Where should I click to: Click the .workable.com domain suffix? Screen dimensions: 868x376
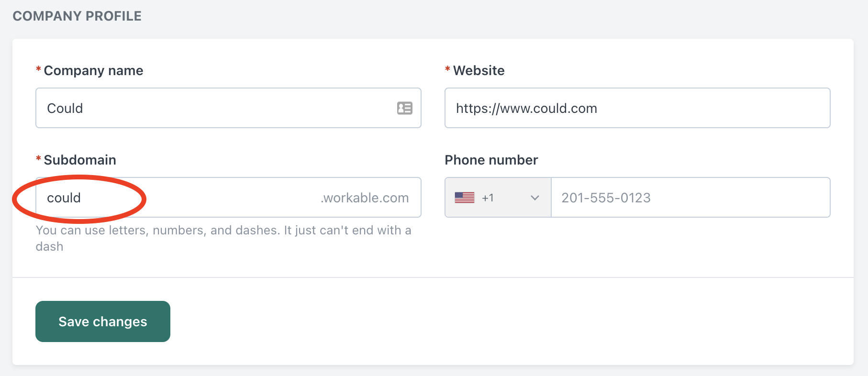365,198
